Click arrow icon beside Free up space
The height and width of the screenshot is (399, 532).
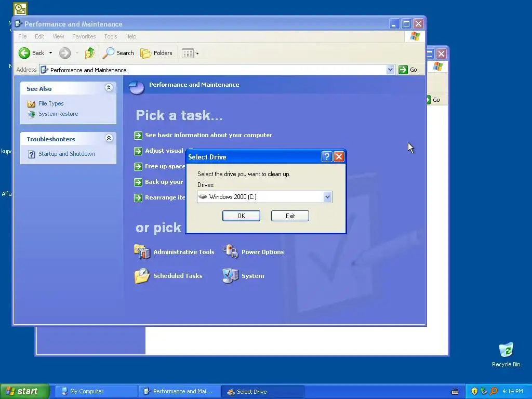pyautogui.click(x=138, y=167)
